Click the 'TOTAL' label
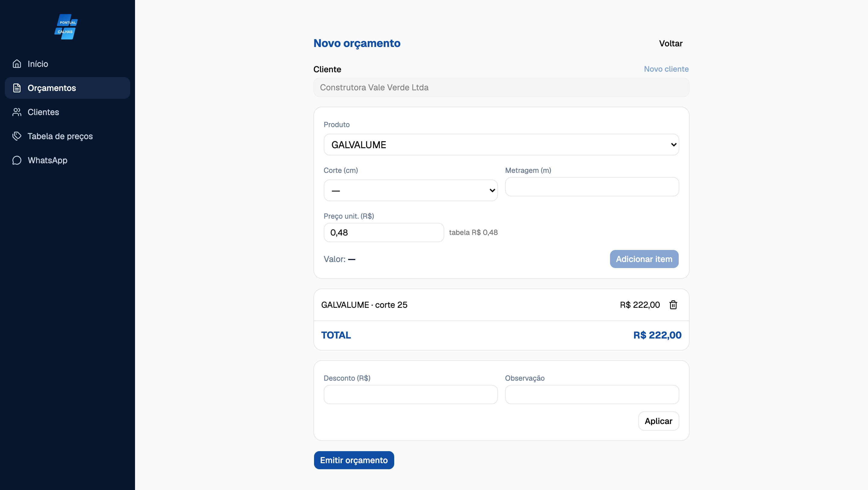868x490 pixels. [x=336, y=335]
